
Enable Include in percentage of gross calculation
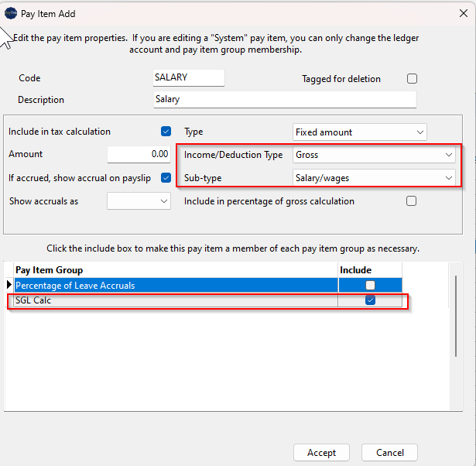point(411,201)
